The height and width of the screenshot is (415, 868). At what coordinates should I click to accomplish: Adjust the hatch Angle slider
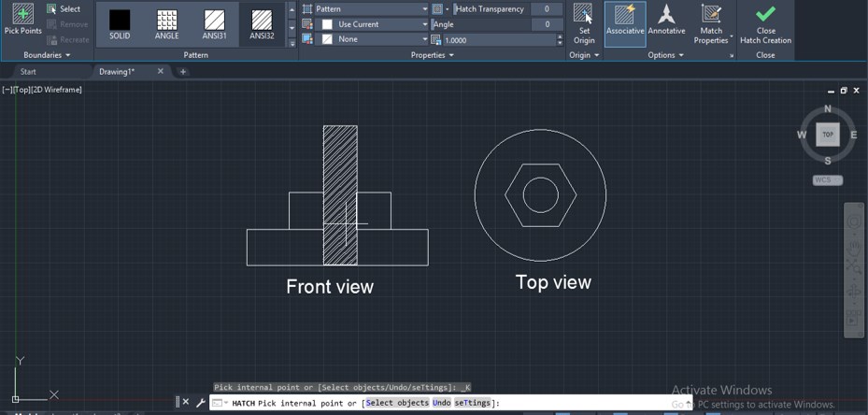point(480,24)
